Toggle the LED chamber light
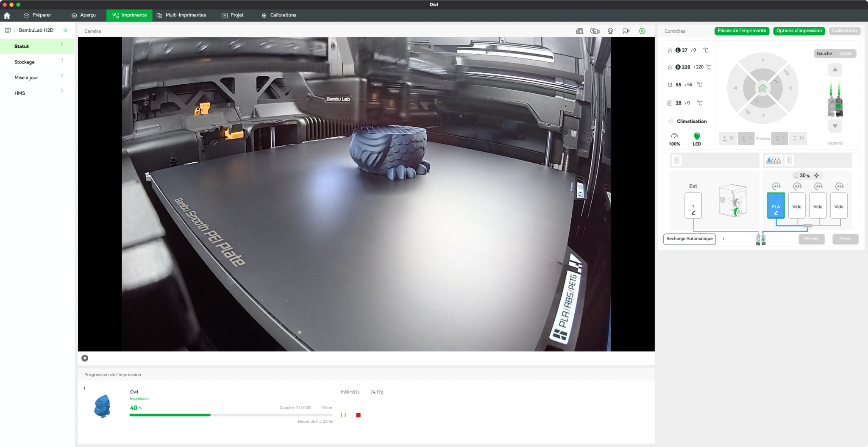The width and height of the screenshot is (868, 447). (697, 139)
